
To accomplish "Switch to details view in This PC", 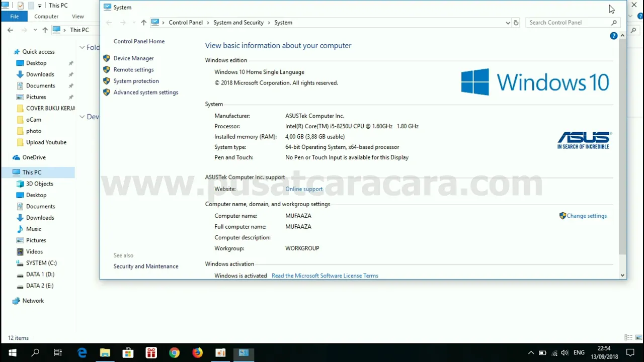I will tap(628, 337).
